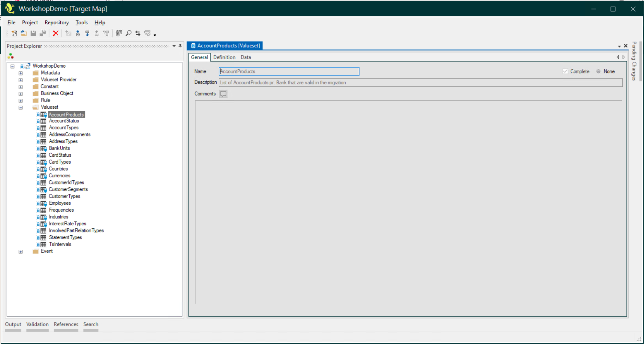Collapse the Valueset folder node

click(21, 107)
